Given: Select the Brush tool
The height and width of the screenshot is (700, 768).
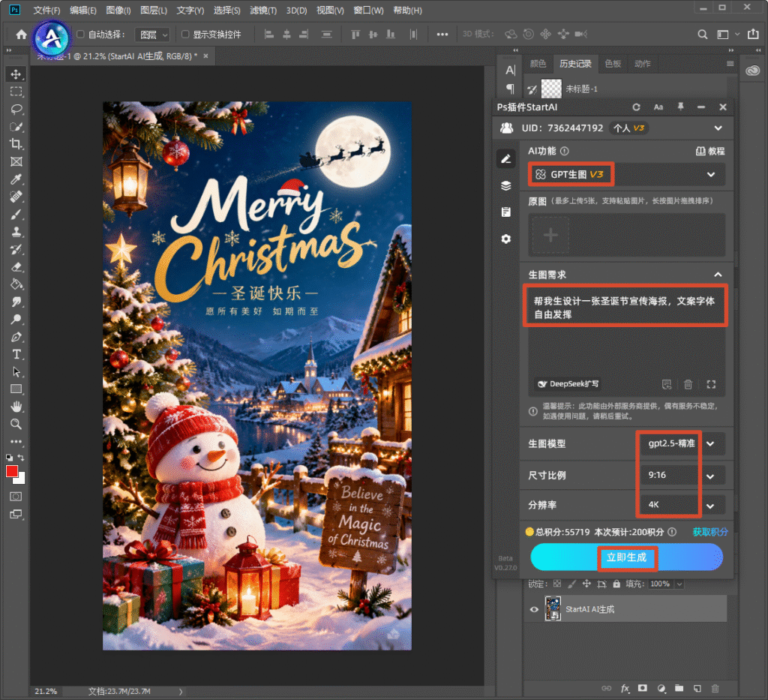Looking at the screenshot, I should pos(16,214).
